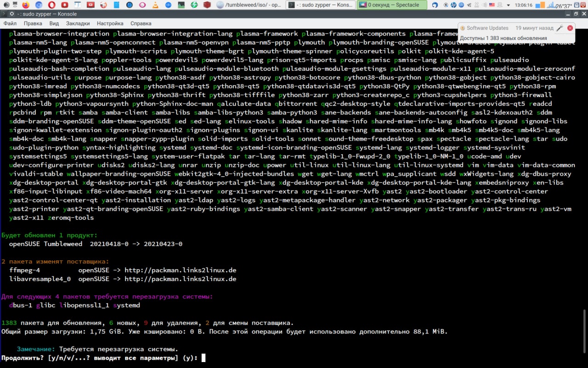Image resolution: width=588 pixels, height=368 pixels.
Task: Click the red power/logout icon
Action: [x=584, y=5]
